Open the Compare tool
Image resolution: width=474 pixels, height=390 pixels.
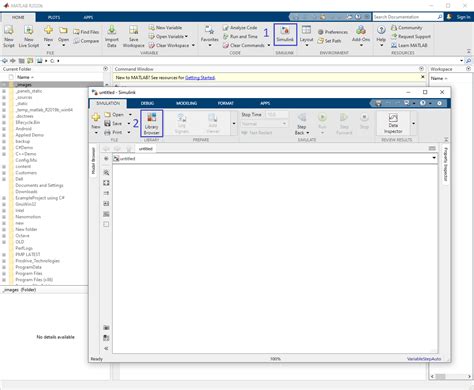pos(86,41)
